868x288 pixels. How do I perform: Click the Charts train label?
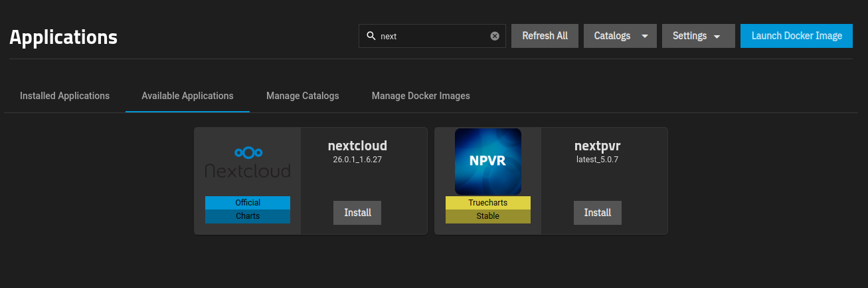point(248,216)
